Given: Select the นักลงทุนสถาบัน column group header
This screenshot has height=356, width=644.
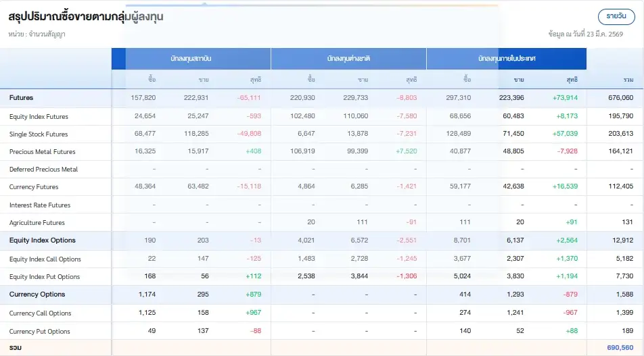Looking at the screenshot, I should click(191, 59).
